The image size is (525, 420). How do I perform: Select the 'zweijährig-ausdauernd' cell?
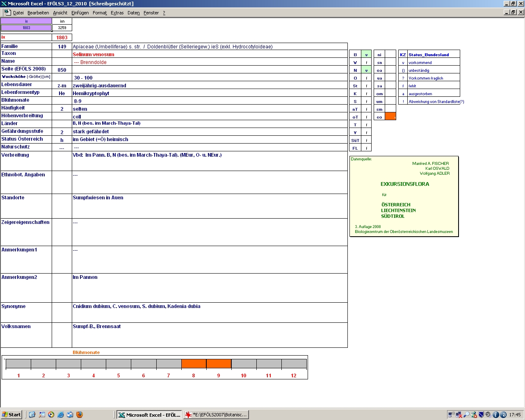(x=210, y=85)
